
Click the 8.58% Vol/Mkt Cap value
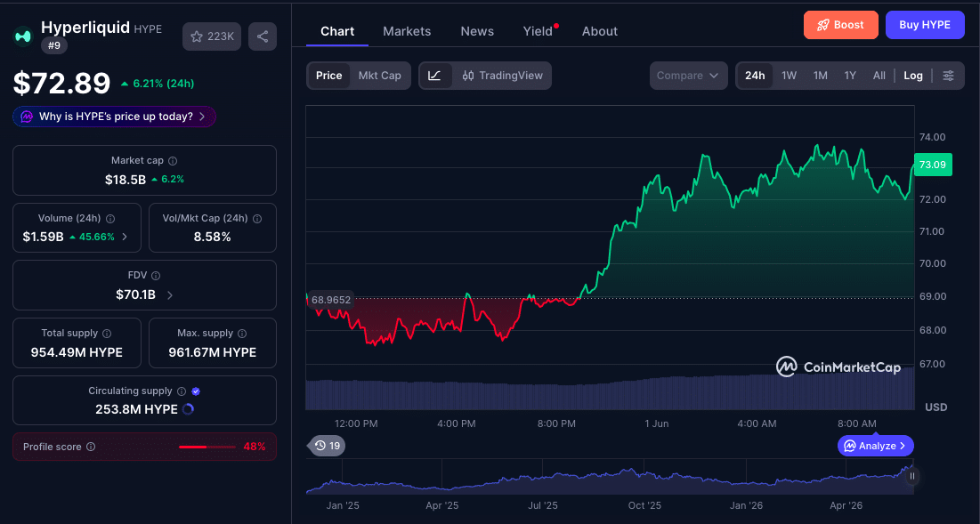213,237
